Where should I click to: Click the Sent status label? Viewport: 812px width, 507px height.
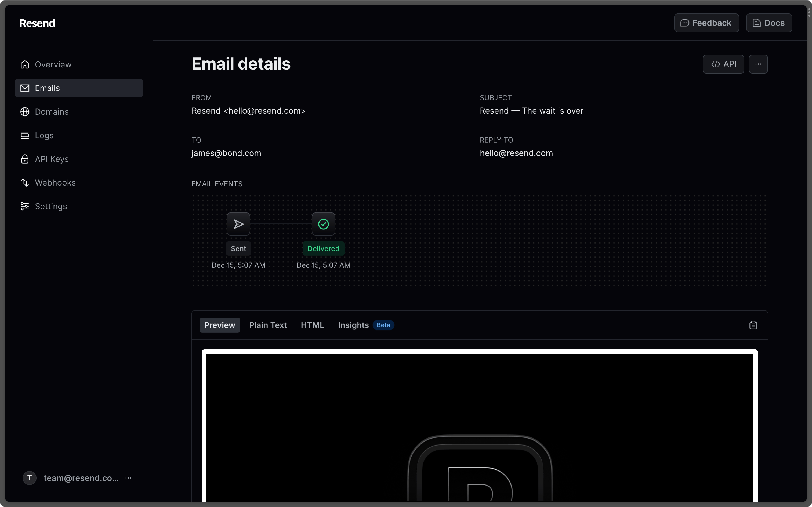click(238, 248)
